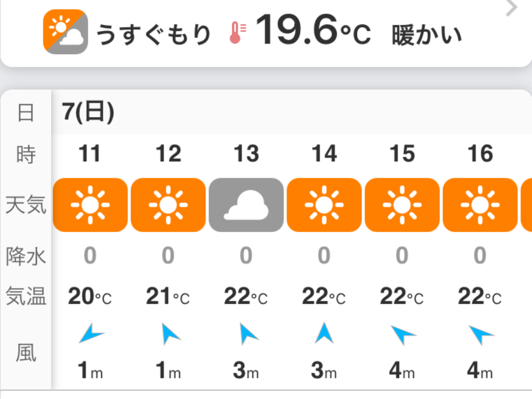The image size is (532, 399).
Task: Click the wind direction arrow at 14 o'clock
Action: pos(324,333)
